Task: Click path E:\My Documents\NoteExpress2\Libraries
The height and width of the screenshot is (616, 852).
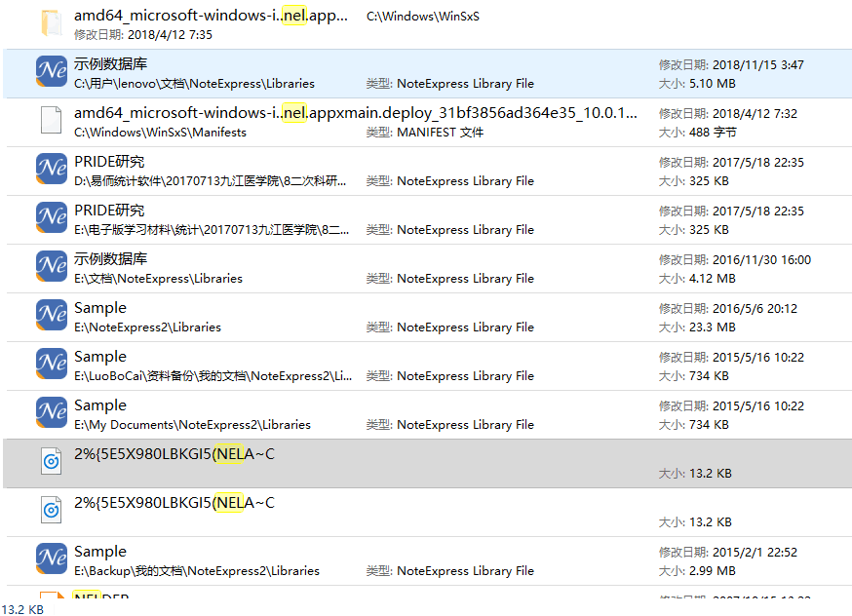Action: [192, 425]
